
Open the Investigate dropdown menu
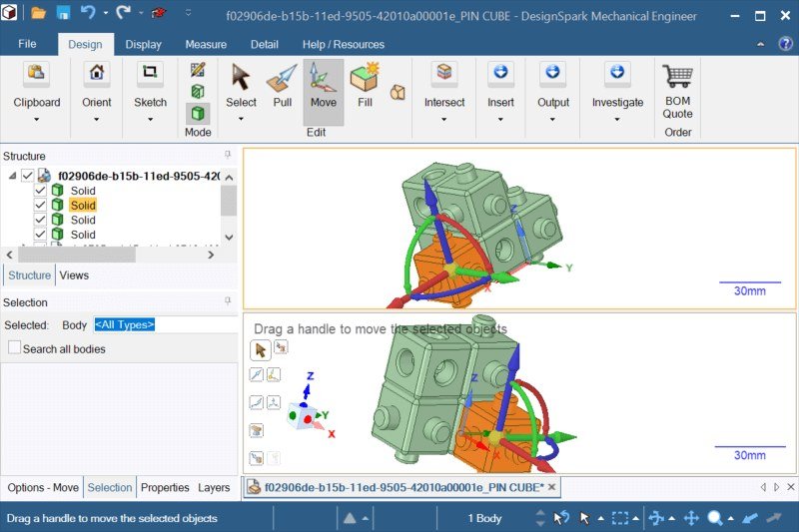617,120
